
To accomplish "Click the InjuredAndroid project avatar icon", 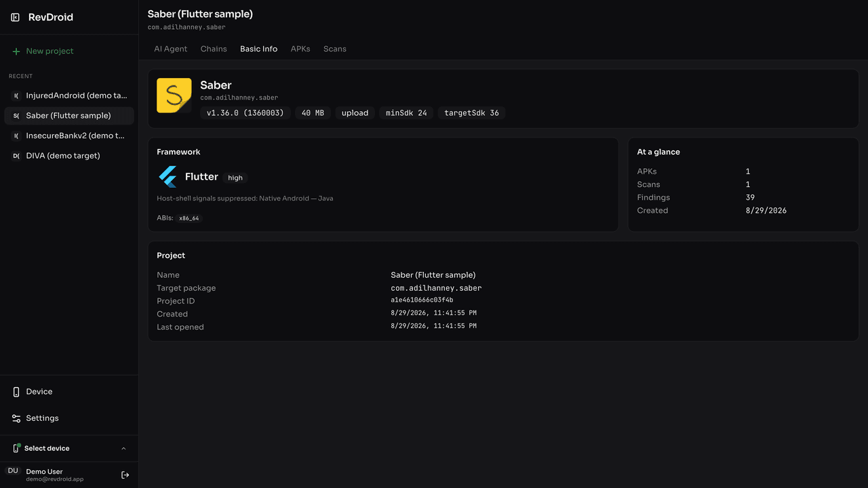I will coord(16,96).
